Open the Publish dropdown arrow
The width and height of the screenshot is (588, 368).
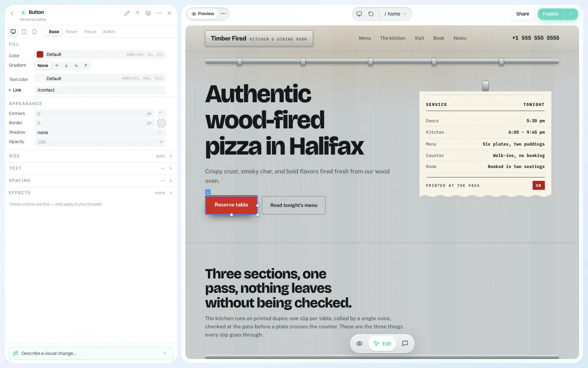[x=571, y=14]
